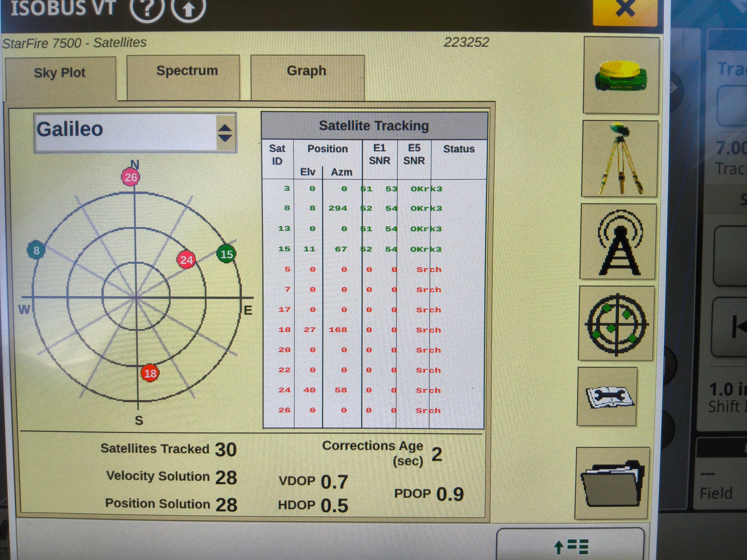
Task: Select satellite 8 marker on sky plot
Action: pyautogui.click(x=36, y=250)
